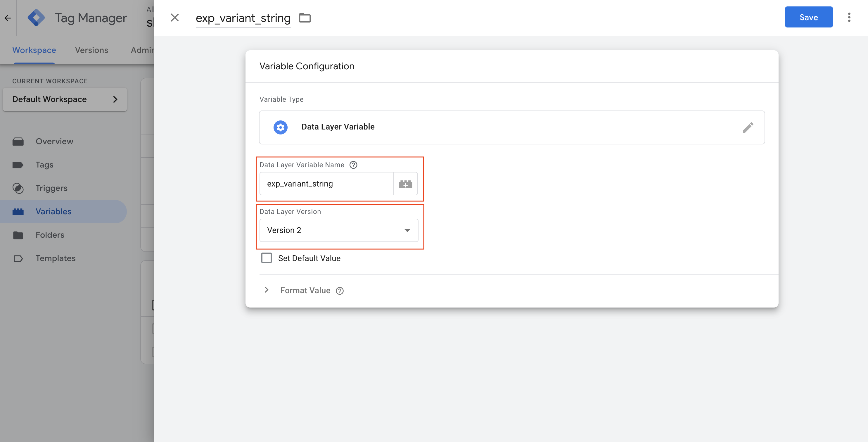Click the Data Layer Variable Name input field
The width and height of the screenshot is (868, 442).
(x=326, y=184)
